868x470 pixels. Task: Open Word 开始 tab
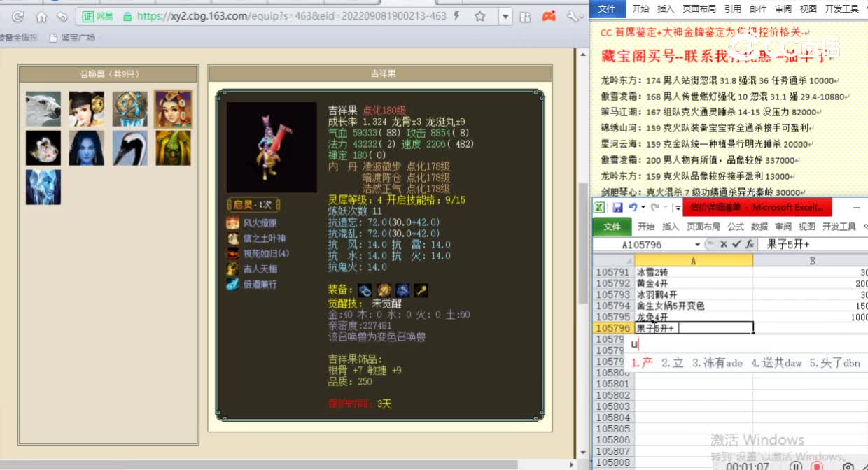(640, 8)
